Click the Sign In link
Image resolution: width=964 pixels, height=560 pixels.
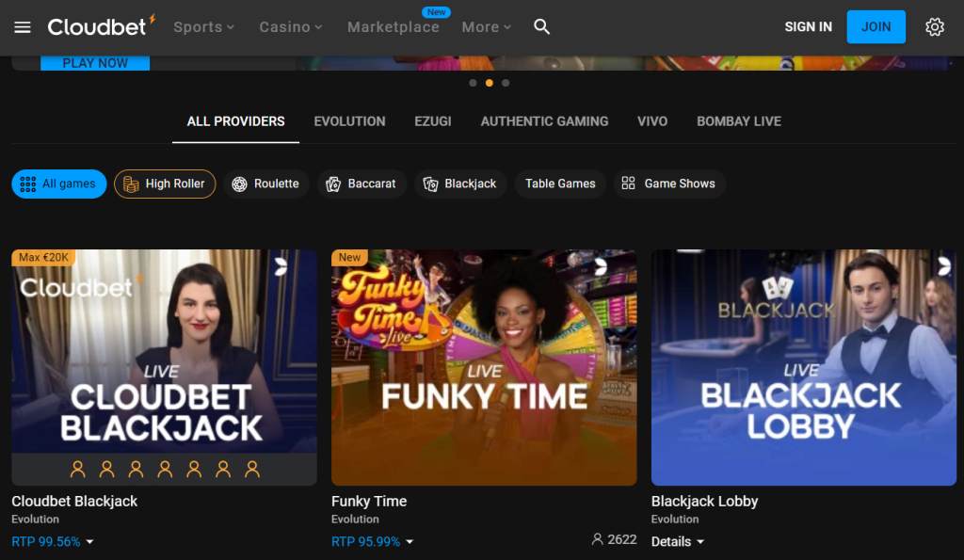coord(809,27)
